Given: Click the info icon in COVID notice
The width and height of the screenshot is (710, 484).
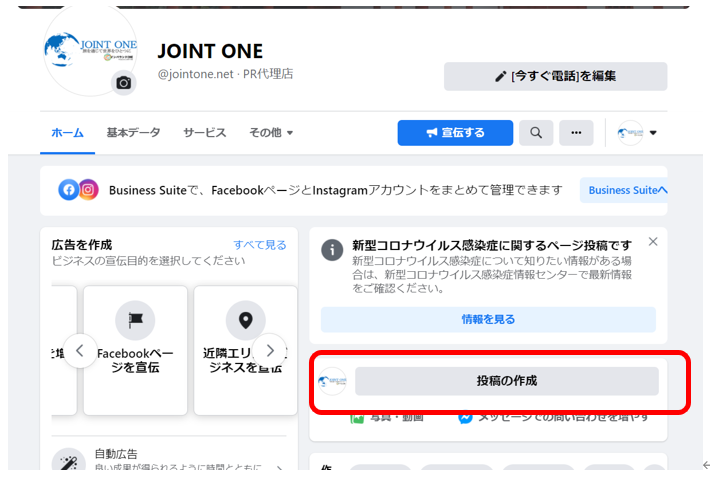Looking at the screenshot, I should 332,250.
